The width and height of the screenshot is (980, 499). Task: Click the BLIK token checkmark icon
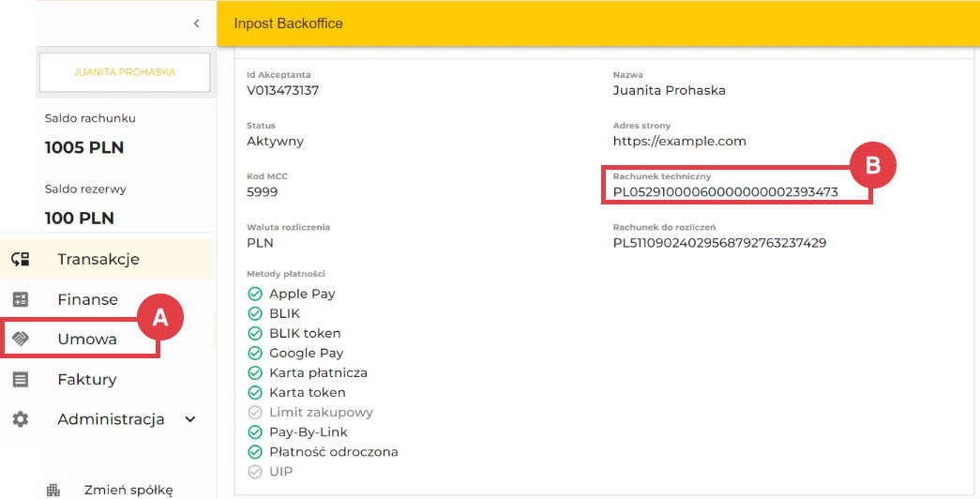tap(255, 333)
